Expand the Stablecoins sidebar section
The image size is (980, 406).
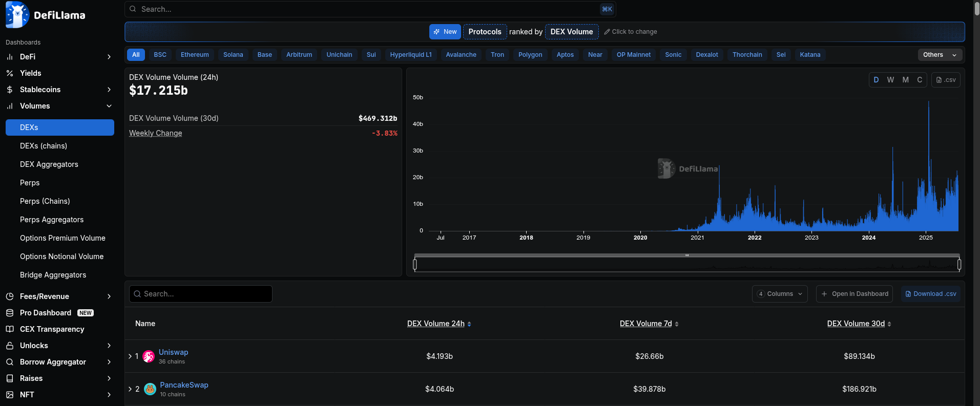(109, 90)
